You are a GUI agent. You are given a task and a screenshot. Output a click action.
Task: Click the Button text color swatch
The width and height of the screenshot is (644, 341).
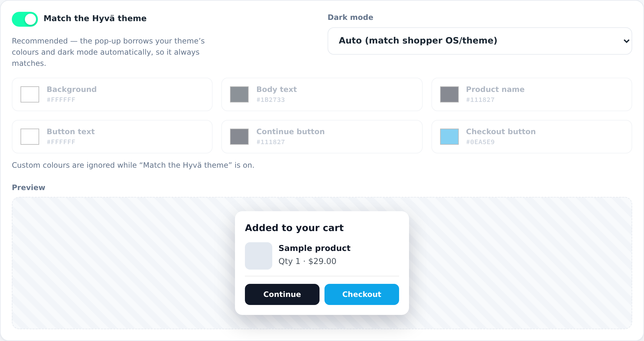(30, 137)
